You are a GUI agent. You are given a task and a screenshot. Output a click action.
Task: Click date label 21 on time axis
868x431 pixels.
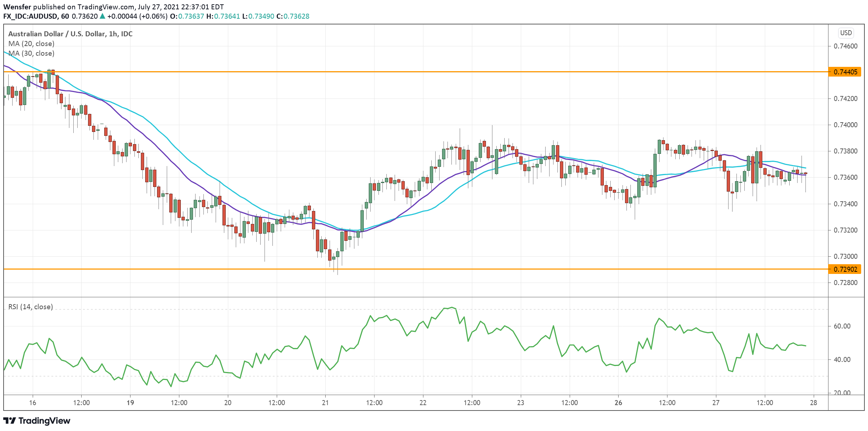(325, 403)
